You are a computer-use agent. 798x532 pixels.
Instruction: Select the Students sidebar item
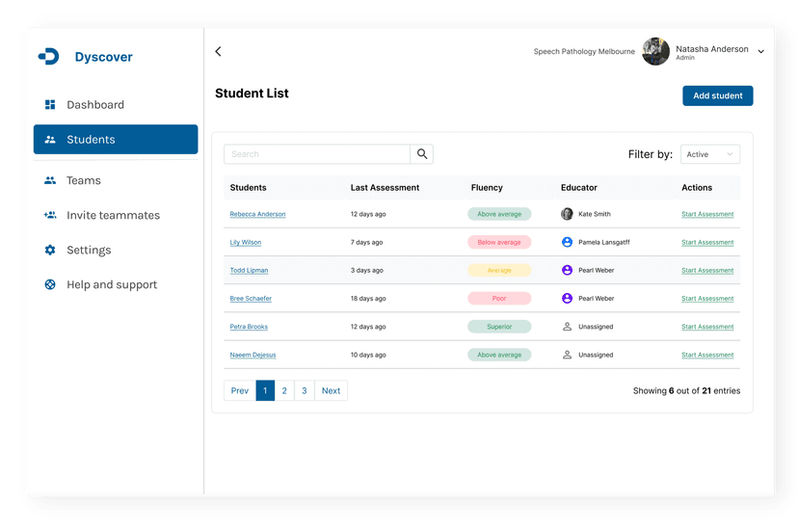(x=116, y=140)
